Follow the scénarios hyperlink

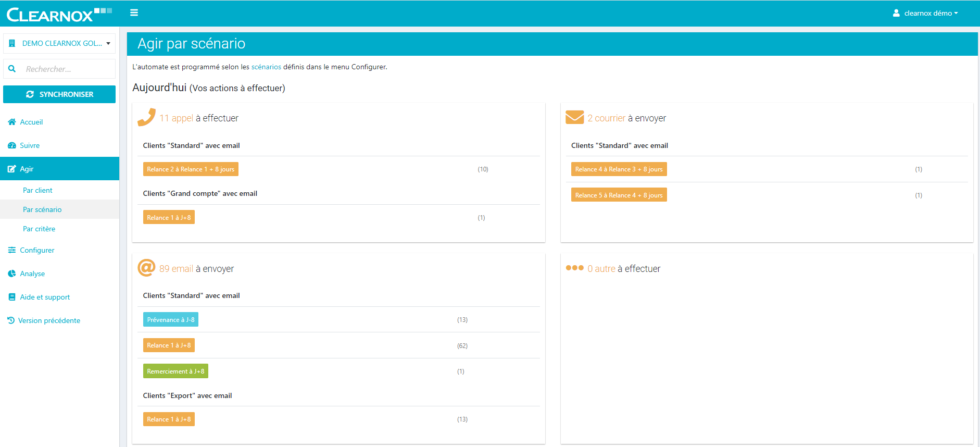(266, 67)
